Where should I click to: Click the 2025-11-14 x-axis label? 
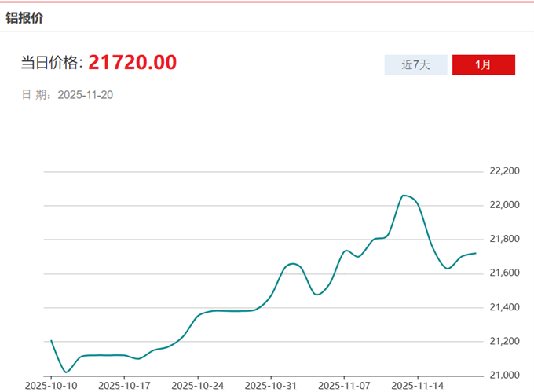pyautogui.click(x=417, y=385)
